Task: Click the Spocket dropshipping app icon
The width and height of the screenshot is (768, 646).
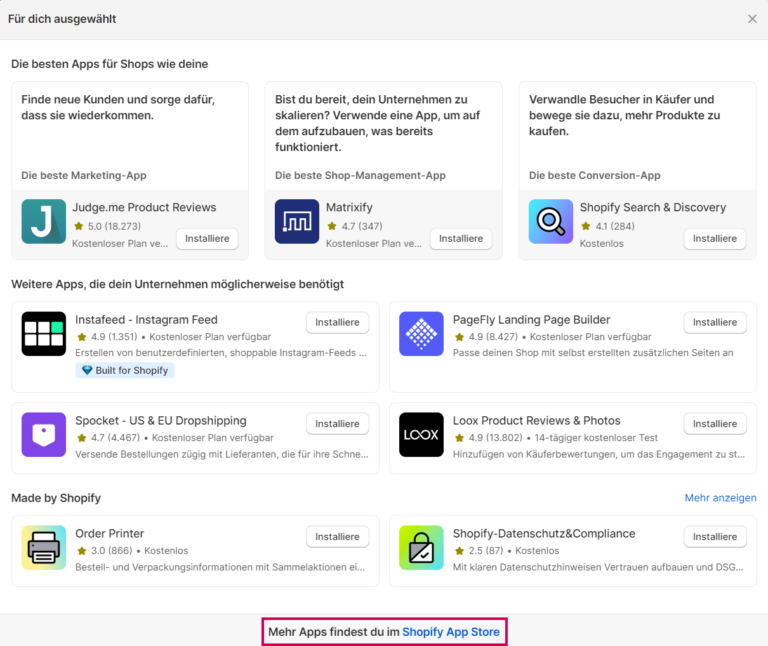Action: pyautogui.click(x=43, y=435)
